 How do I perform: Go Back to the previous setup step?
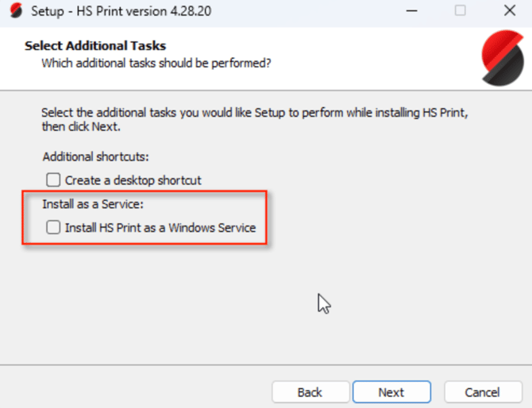click(x=310, y=392)
